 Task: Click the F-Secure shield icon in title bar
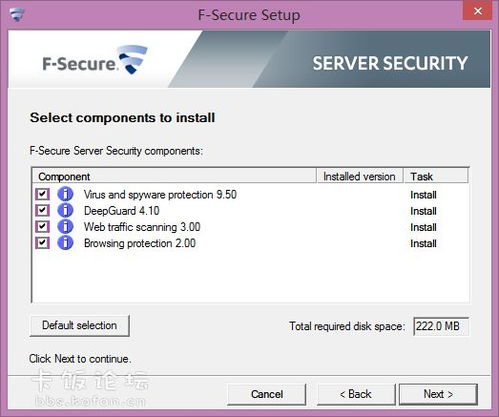tap(17, 15)
